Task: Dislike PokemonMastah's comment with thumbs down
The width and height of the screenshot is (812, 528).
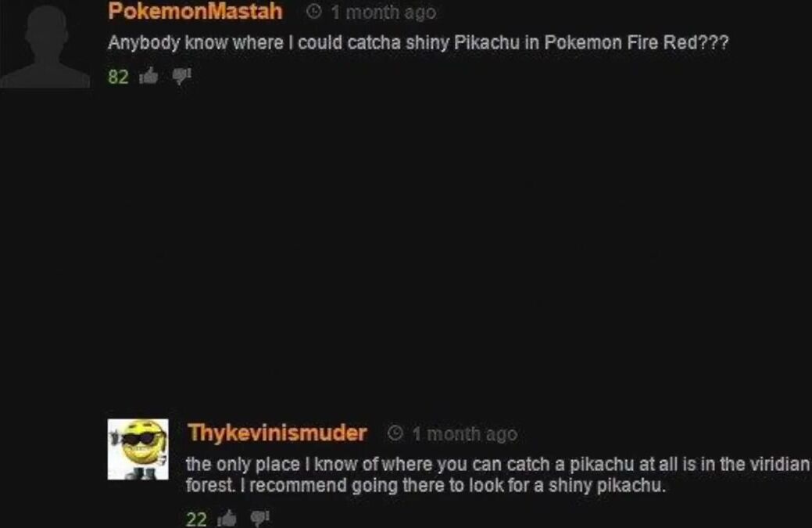Action: 182,77
